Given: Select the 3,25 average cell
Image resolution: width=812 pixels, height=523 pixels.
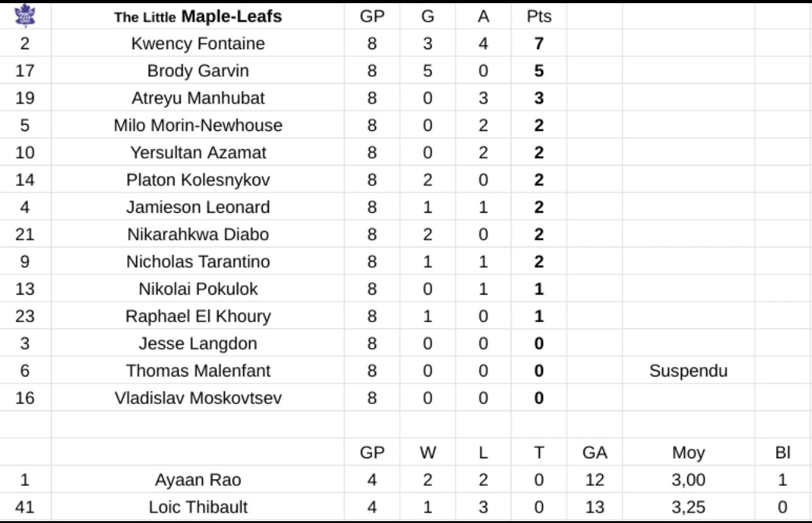Looking at the screenshot, I should 688,507.
